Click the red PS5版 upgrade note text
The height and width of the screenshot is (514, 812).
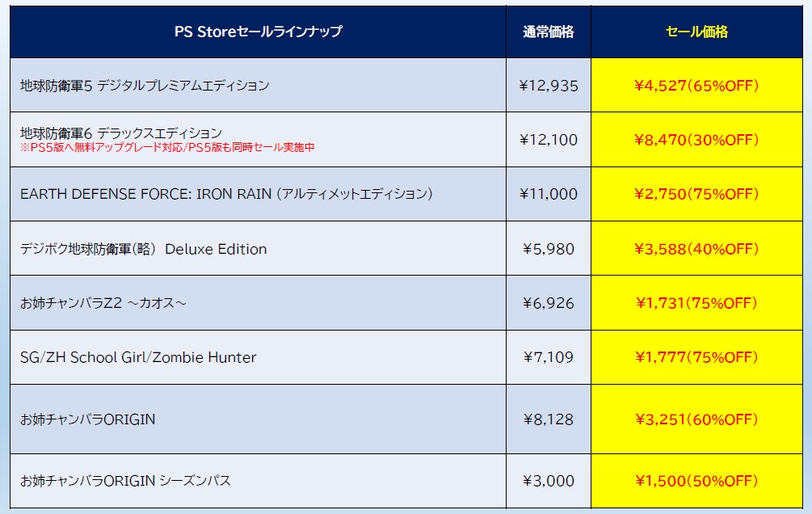pyautogui.click(x=167, y=147)
